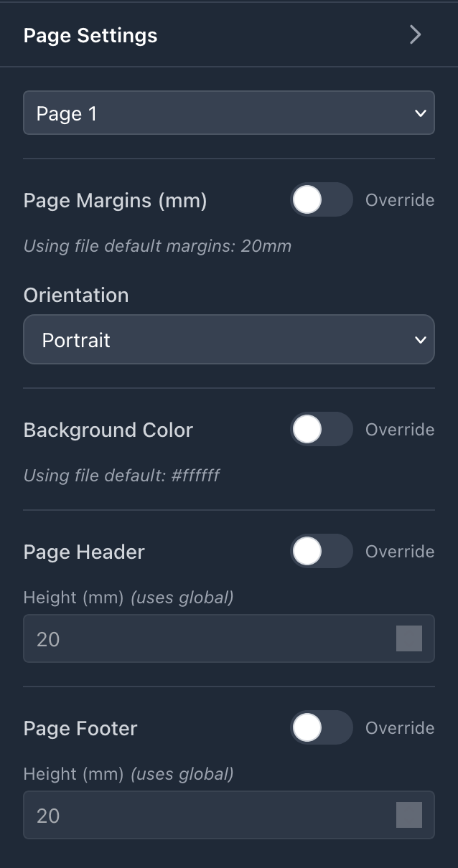Click the gray stepper square in header Height field
The image size is (458, 868).
click(x=409, y=638)
